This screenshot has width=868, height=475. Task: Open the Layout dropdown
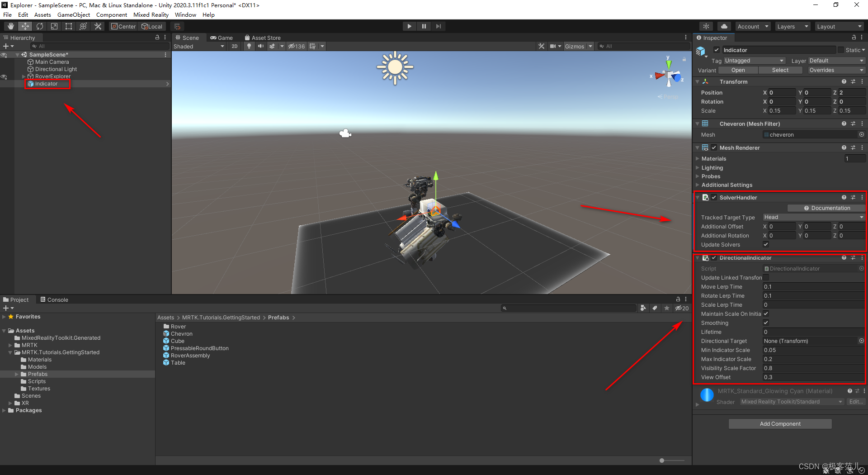[x=840, y=27]
